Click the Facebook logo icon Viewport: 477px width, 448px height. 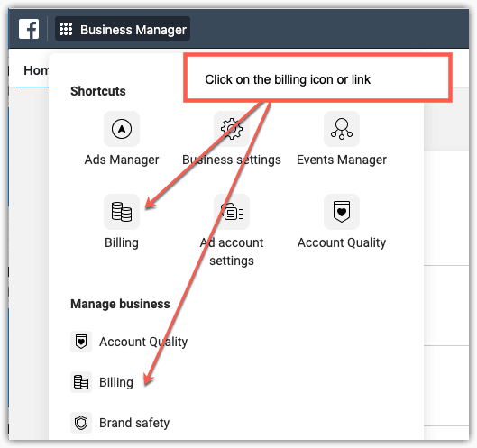point(29,29)
